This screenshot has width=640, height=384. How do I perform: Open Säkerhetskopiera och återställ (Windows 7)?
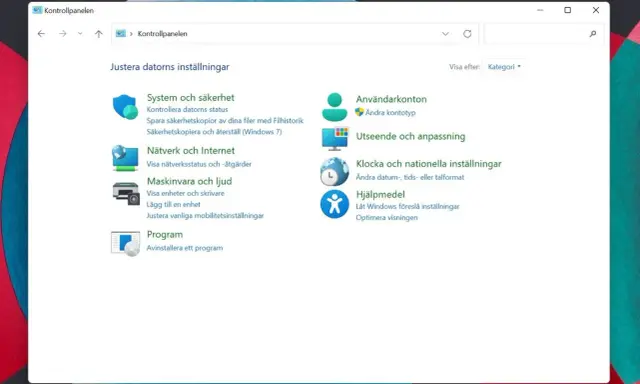214,132
